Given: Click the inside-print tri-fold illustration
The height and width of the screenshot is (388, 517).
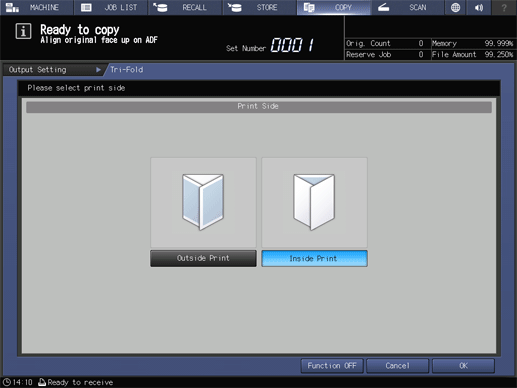Looking at the screenshot, I should coord(314,202).
